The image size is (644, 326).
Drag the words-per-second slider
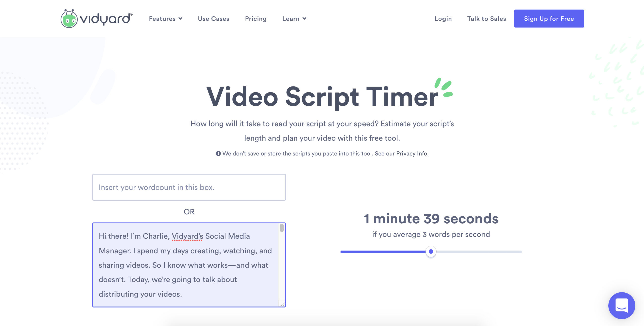[431, 252]
